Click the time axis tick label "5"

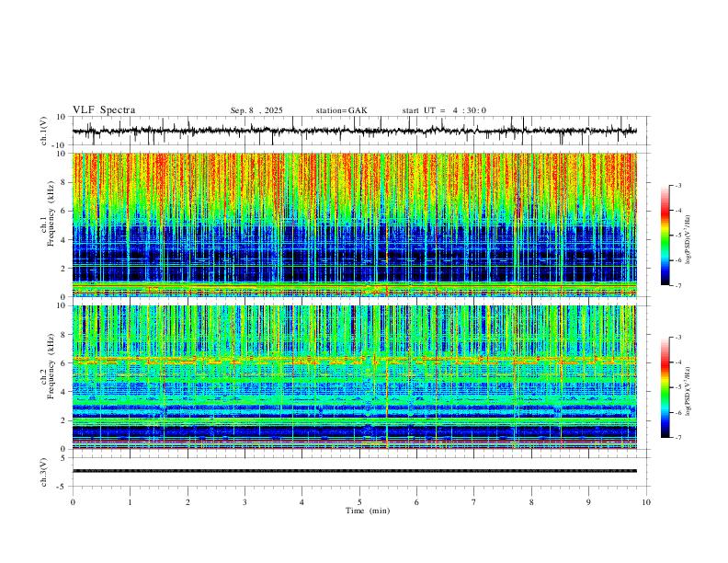click(x=359, y=502)
